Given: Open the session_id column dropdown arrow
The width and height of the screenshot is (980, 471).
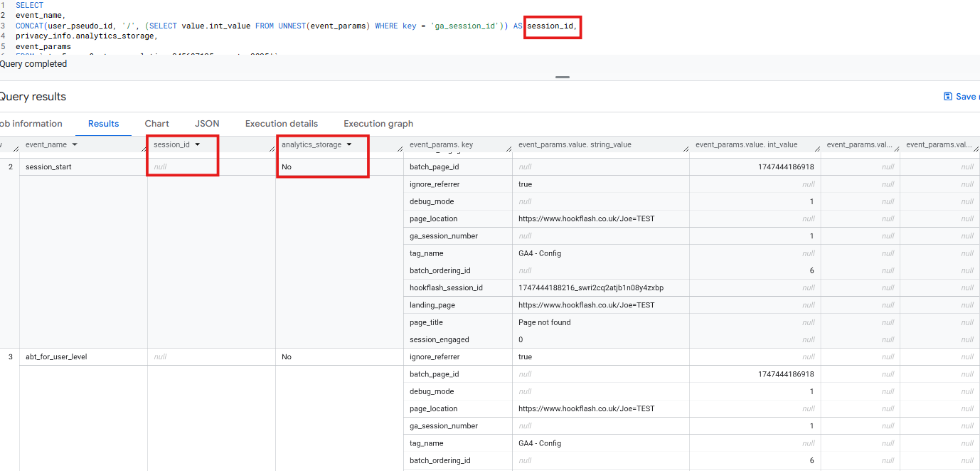Looking at the screenshot, I should pyautogui.click(x=197, y=145).
